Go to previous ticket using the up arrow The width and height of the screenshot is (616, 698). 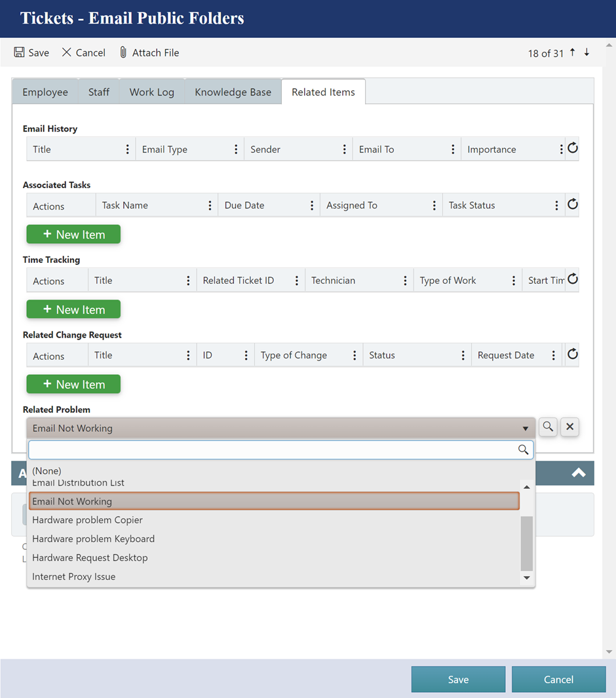[571, 52]
